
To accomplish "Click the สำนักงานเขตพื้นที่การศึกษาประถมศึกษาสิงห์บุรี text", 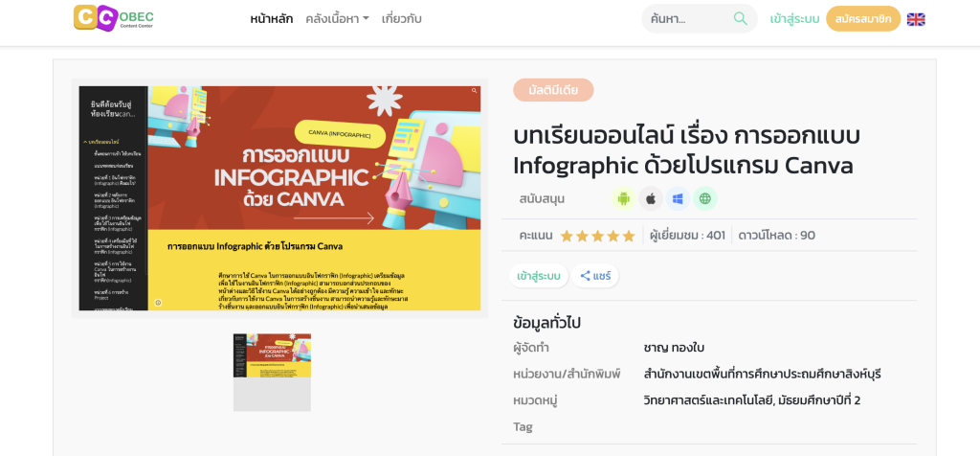I will click(762, 374).
